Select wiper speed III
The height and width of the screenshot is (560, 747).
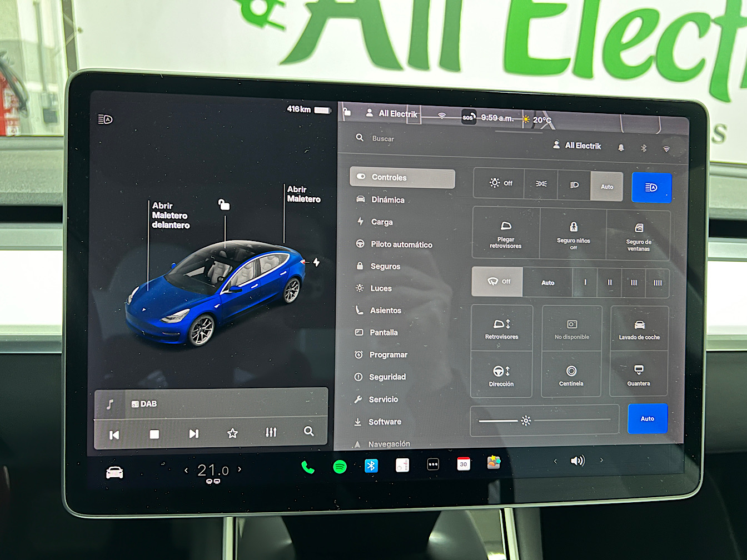tap(634, 283)
